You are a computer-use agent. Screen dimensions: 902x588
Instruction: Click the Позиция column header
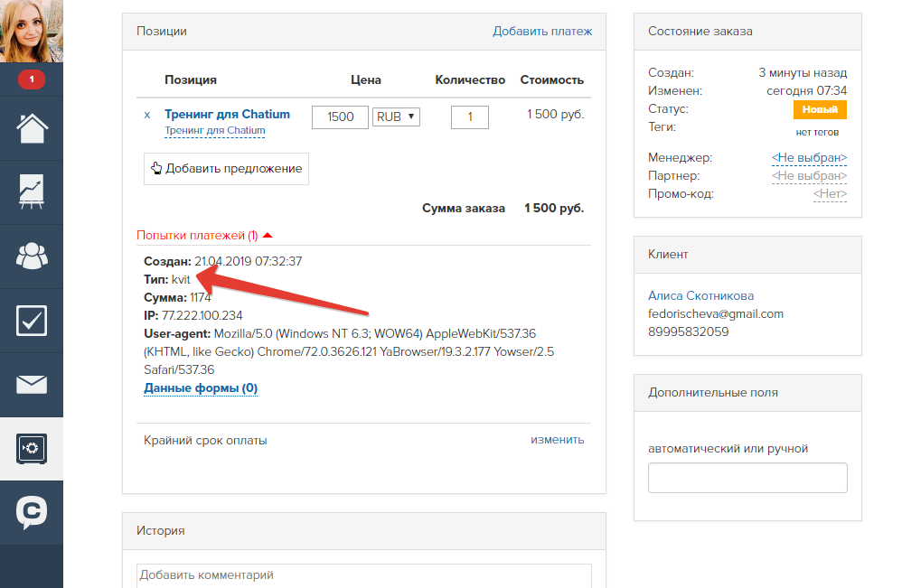pos(191,79)
